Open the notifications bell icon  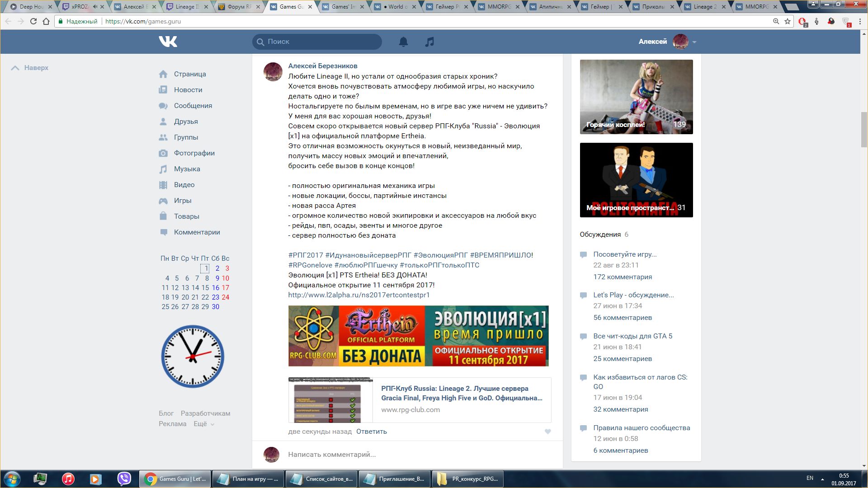[403, 42]
